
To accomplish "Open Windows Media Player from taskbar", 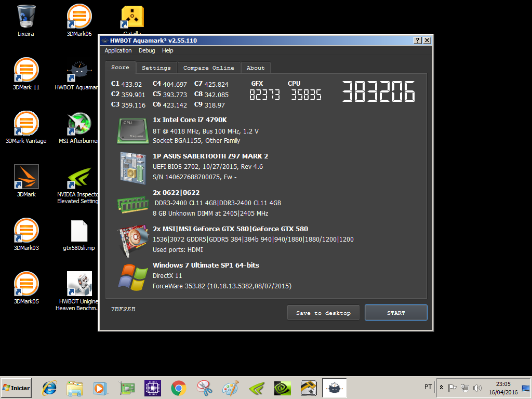I will [100, 388].
